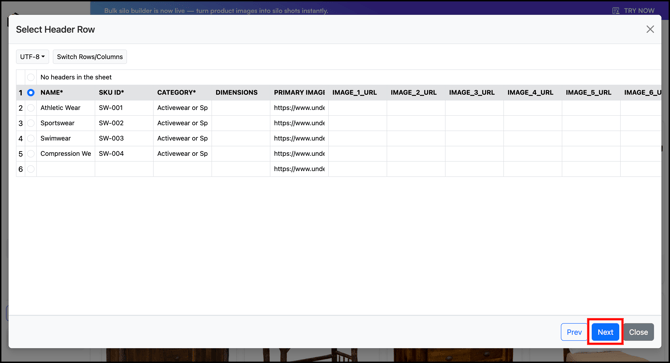Select row 4 radio for Swimwear
Image resolution: width=670 pixels, height=363 pixels.
(x=31, y=138)
